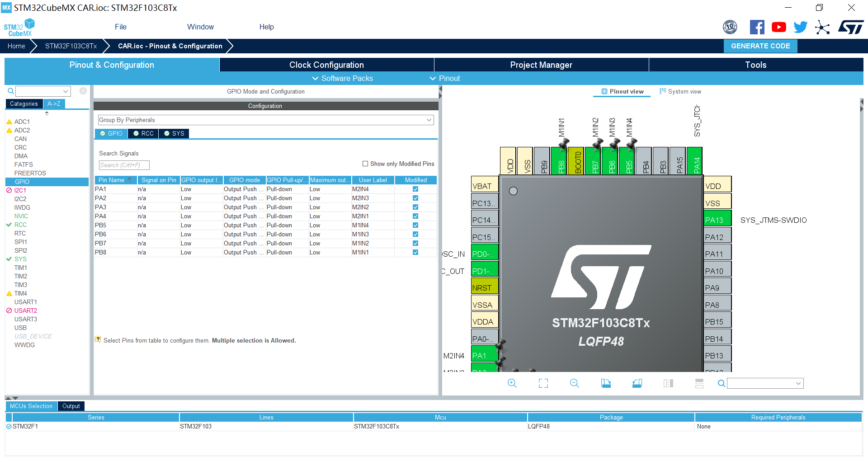Switch to the Tools tab
868x461 pixels.
click(x=756, y=65)
